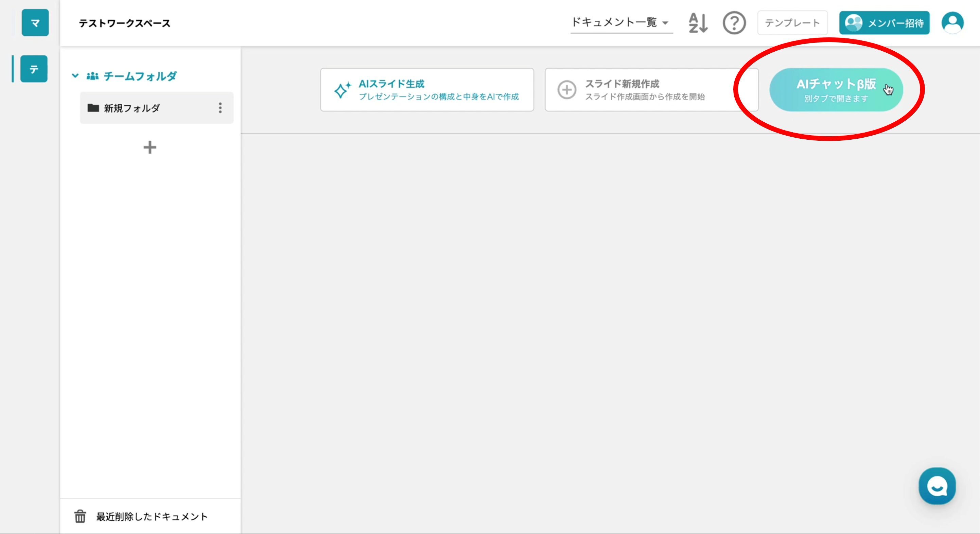980x534 pixels.
Task: Collapse the チームフォルダ chevron
Action: pos(75,76)
